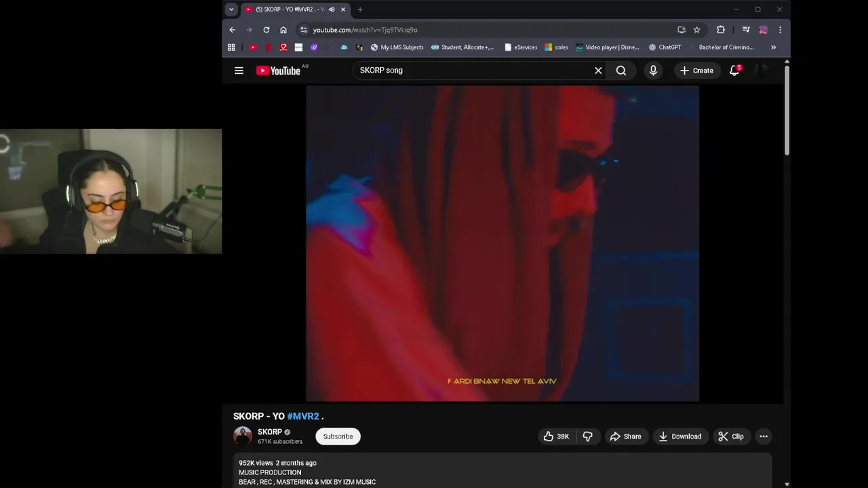The image size is (868, 488).
Task: Expand the video description box
Action: pos(502,471)
